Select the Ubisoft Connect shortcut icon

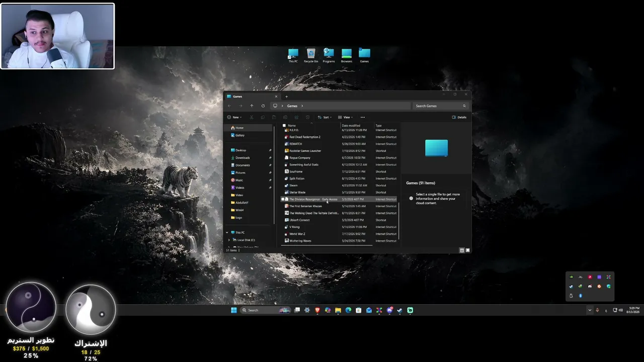click(287, 220)
